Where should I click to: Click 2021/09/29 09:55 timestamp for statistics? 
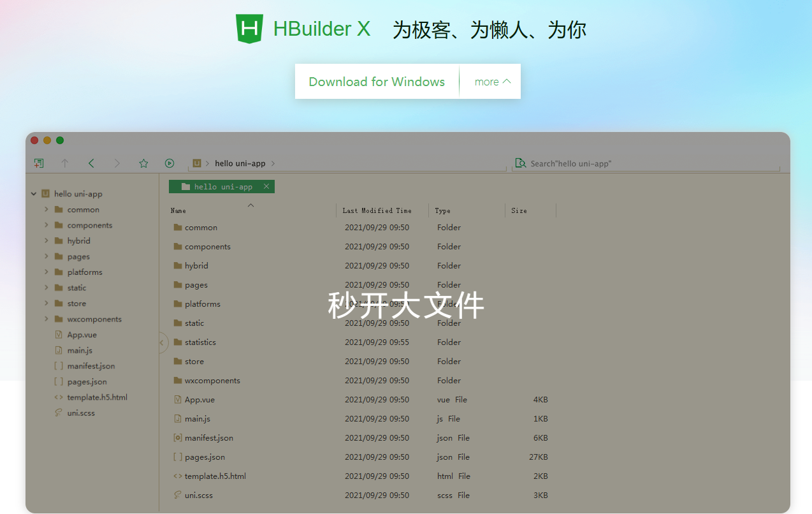[377, 342]
